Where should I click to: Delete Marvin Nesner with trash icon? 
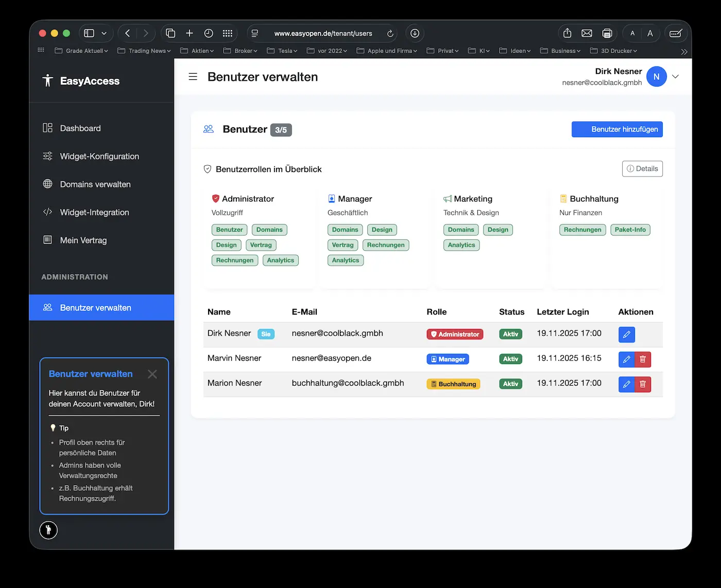(643, 359)
